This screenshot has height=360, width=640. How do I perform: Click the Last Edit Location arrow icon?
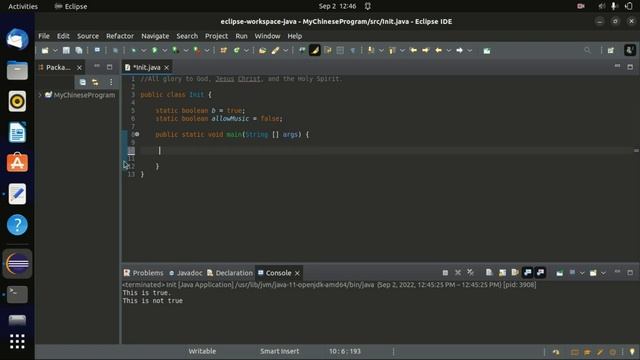click(x=413, y=51)
